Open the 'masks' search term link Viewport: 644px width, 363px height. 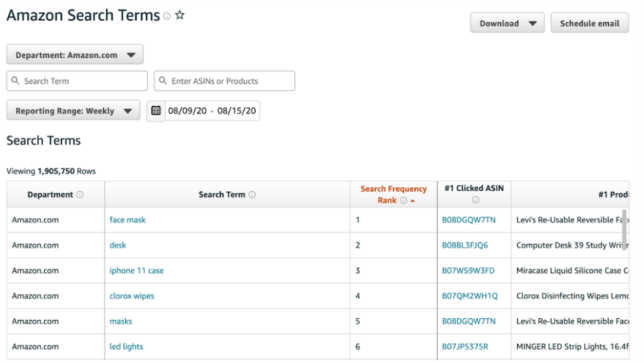click(120, 321)
